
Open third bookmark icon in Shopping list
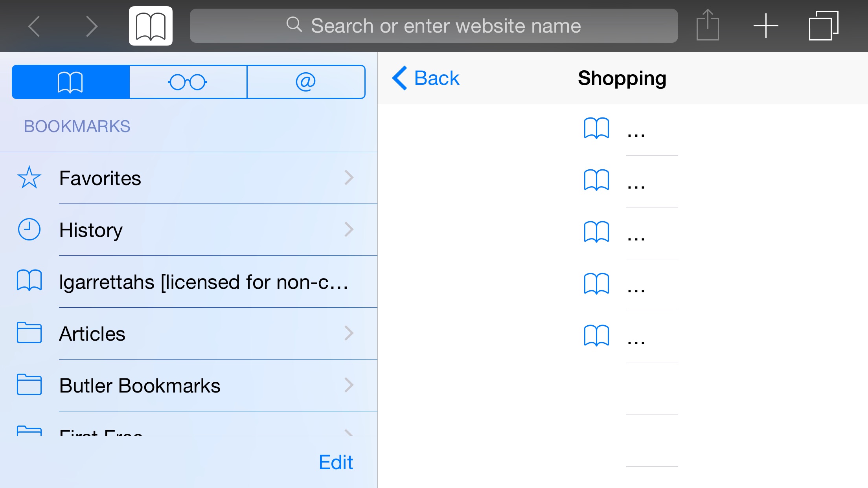click(x=596, y=232)
